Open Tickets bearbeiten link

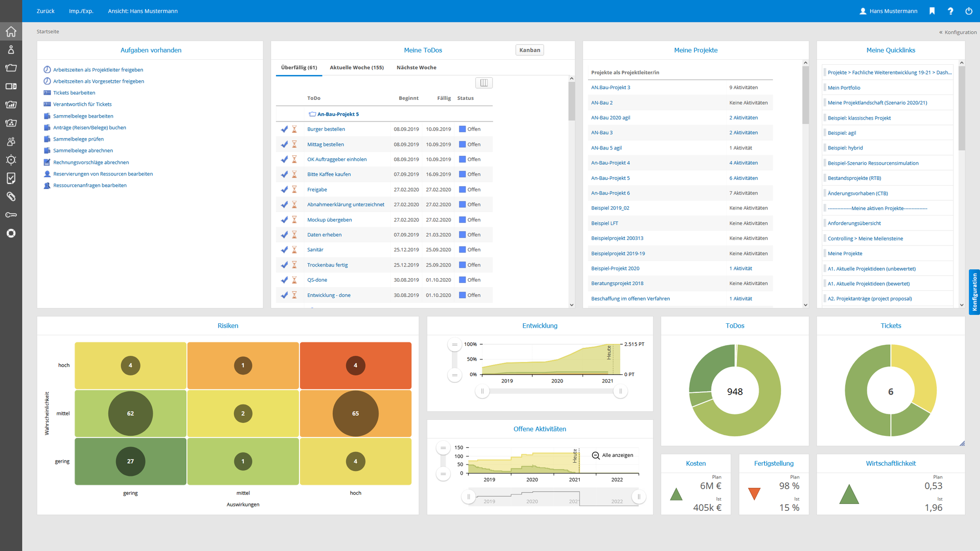pos(74,93)
